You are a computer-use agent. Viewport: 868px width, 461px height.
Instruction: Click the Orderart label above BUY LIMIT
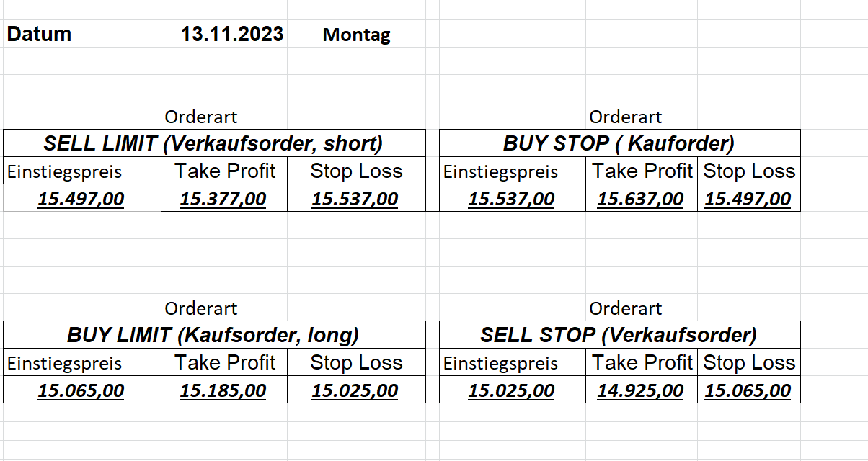[x=201, y=309]
